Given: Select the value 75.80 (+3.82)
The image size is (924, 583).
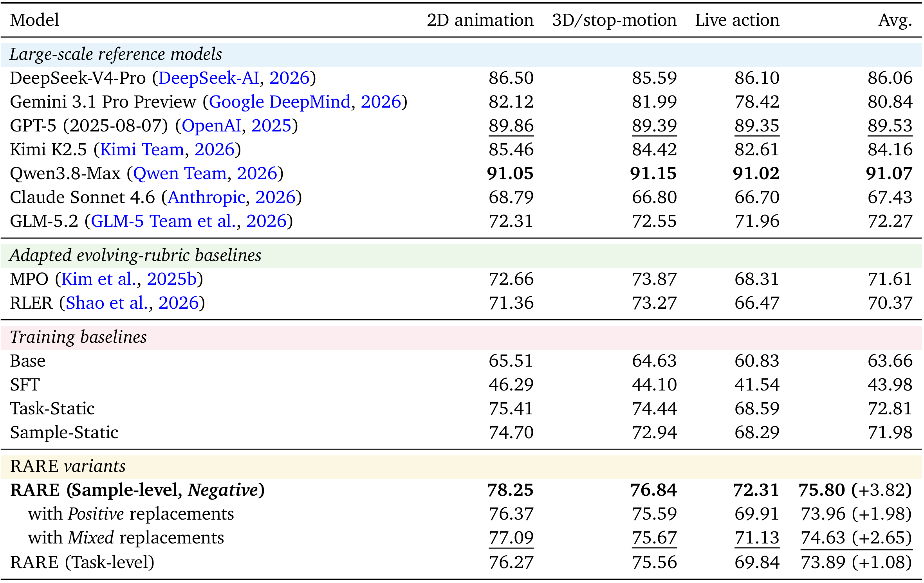Looking at the screenshot, I should [855, 491].
